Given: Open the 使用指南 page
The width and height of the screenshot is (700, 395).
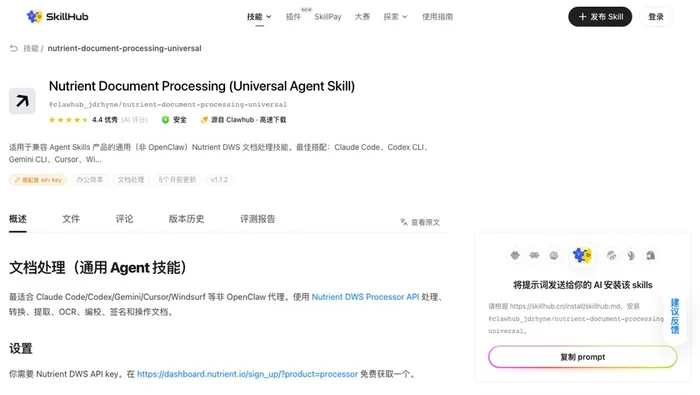Looking at the screenshot, I should click(x=438, y=17).
